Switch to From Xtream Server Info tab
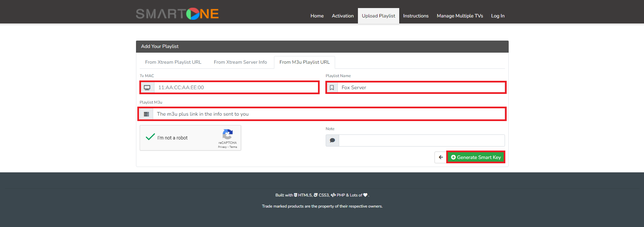The width and height of the screenshot is (644, 227). coord(240,62)
